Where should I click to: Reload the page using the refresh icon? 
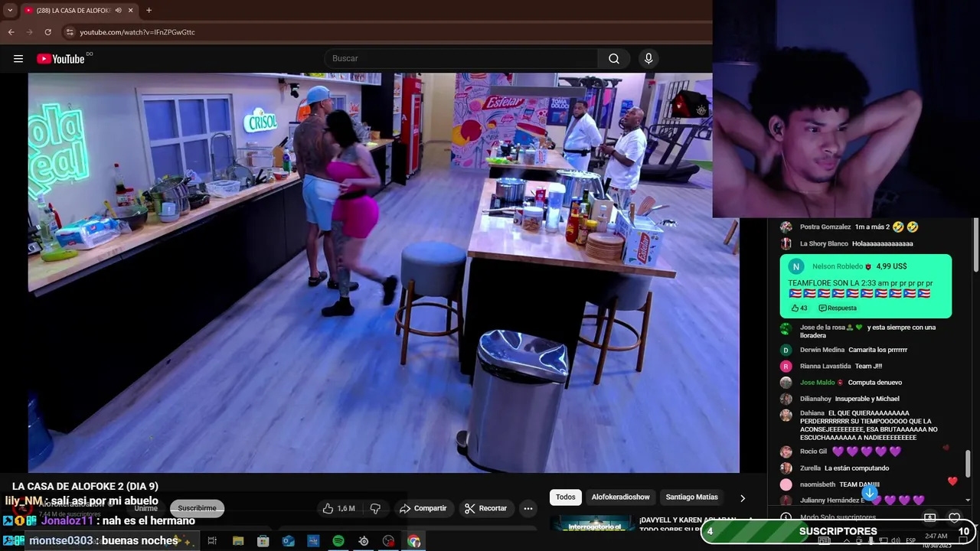(x=48, y=32)
